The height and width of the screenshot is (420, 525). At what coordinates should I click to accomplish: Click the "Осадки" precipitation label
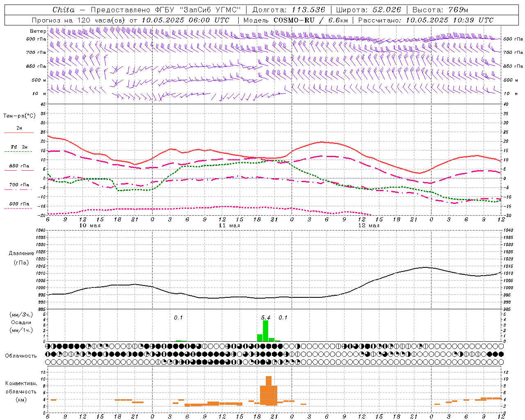point(21,322)
